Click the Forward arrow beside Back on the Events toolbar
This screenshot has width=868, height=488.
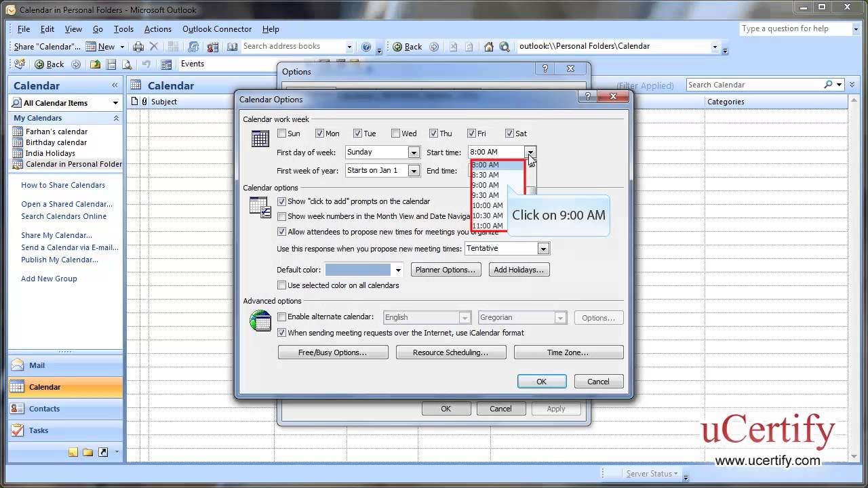(76, 64)
